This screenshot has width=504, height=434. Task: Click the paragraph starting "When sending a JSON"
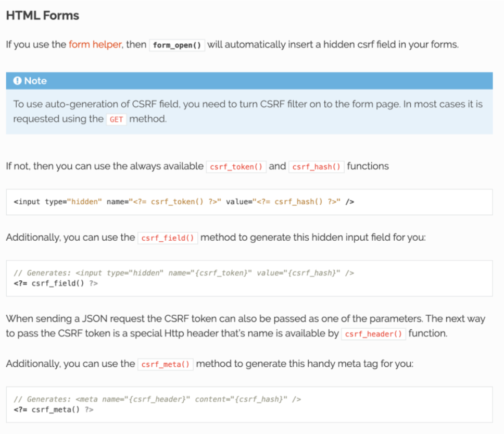click(245, 318)
